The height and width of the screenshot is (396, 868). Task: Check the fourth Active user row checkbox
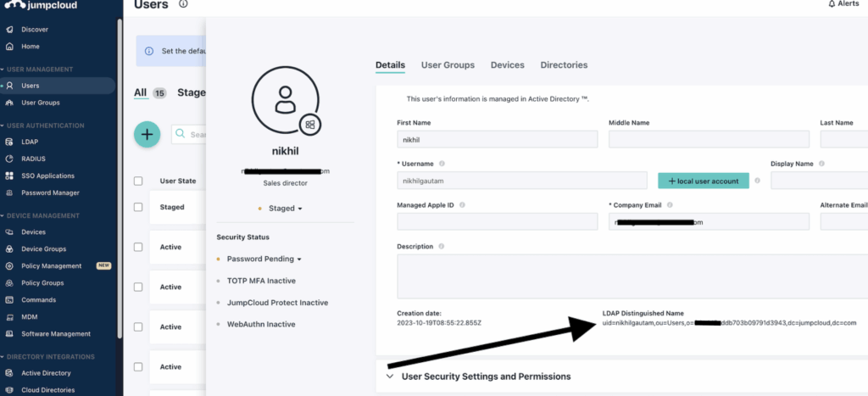[x=138, y=366]
